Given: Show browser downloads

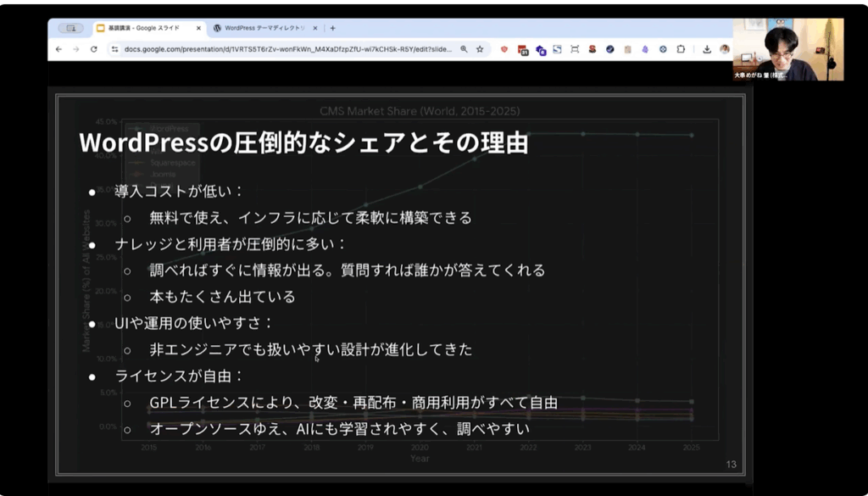Looking at the screenshot, I should coord(707,49).
